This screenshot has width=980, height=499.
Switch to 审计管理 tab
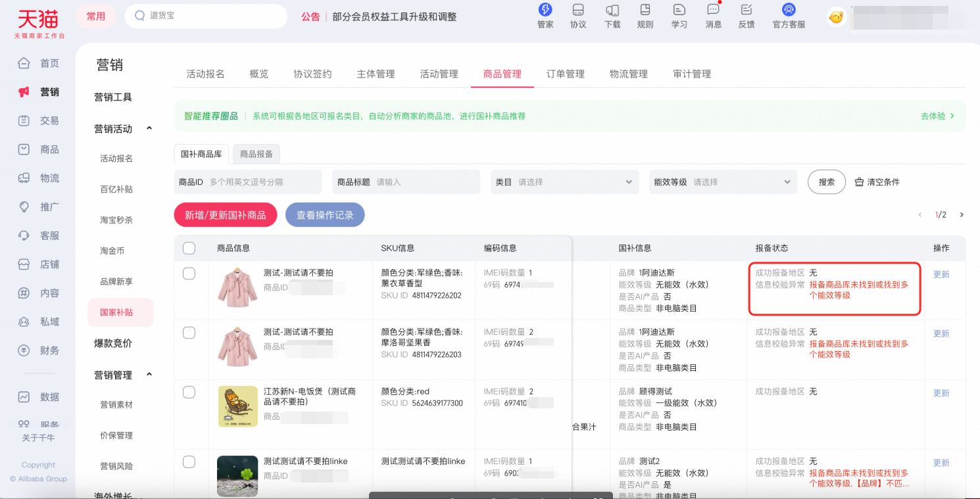tap(692, 74)
